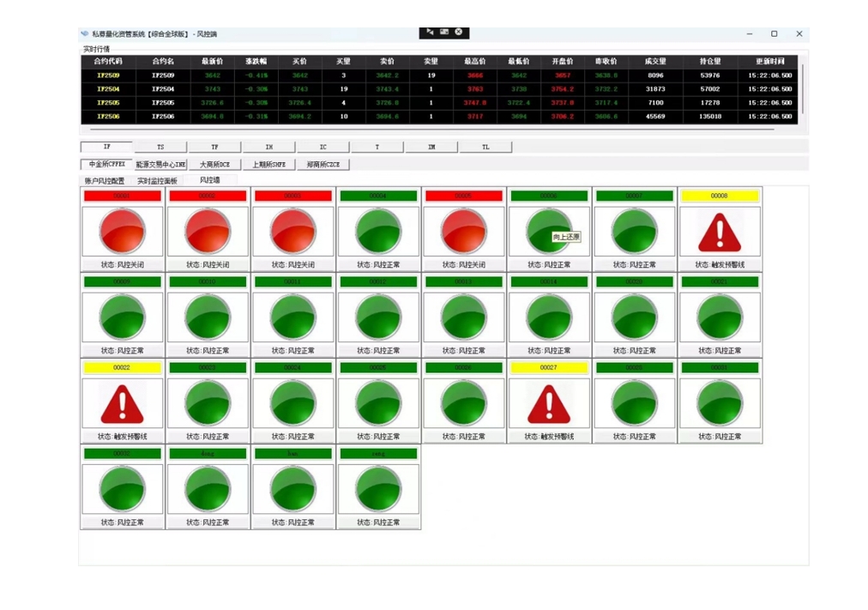The height and width of the screenshot is (610, 868).
Task: Click the green indicator for account zeng
Action: click(x=378, y=489)
